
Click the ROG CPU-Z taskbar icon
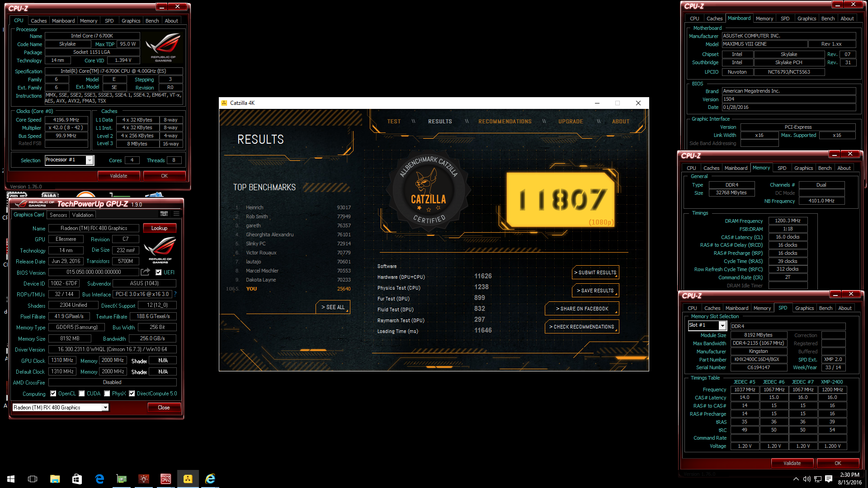pyautogui.click(x=166, y=479)
